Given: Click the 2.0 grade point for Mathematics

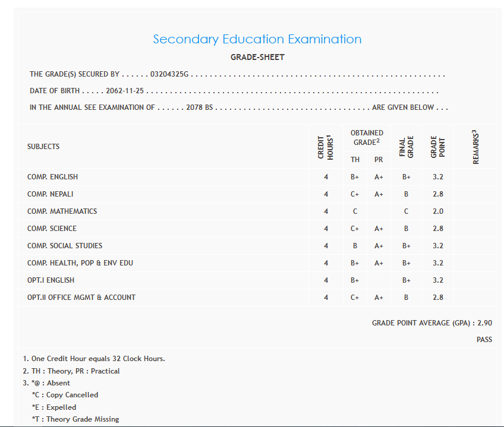Looking at the screenshot, I should tap(437, 211).
